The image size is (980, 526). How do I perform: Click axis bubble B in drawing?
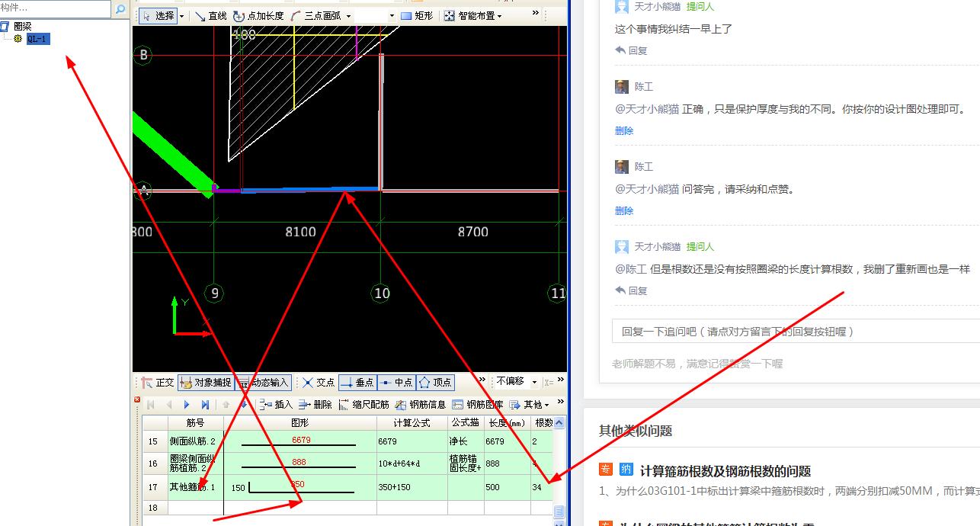(143, 55)
